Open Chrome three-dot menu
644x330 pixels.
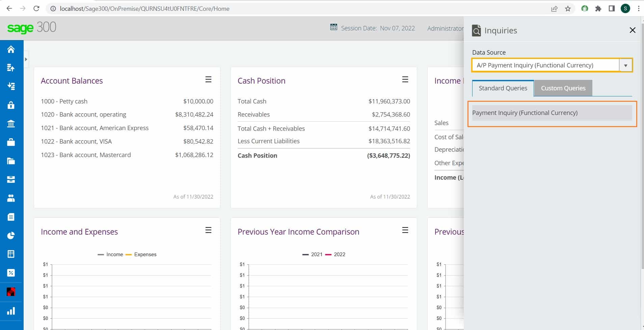639,9
